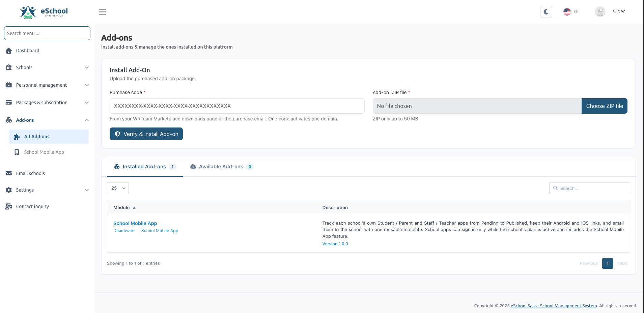This screenshot has height=313, width=644.
Task: Click the Next pagination button
Action: click(x=622, y=263)
